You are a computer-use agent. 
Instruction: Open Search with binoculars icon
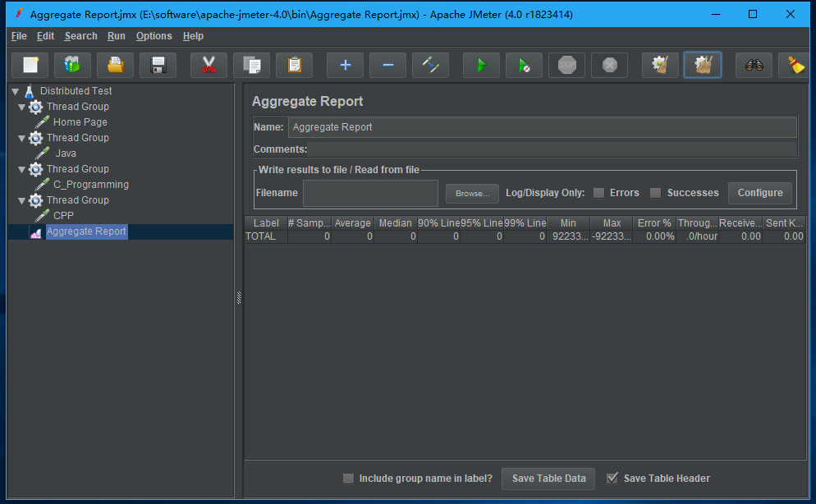click(x=754, y=65)
